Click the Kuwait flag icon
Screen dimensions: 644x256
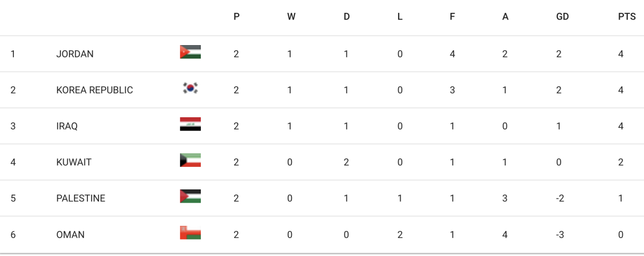coord(190,160)
